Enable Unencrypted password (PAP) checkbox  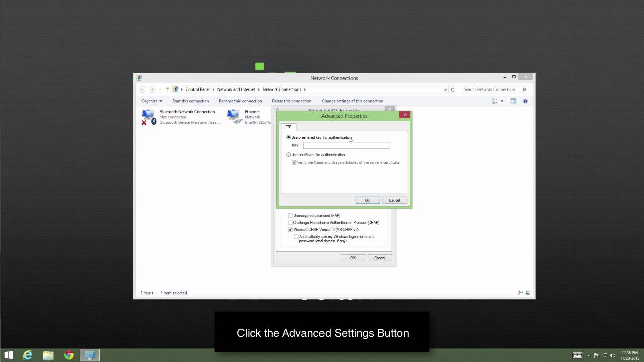pyautogui.click(x=290, y=215)
